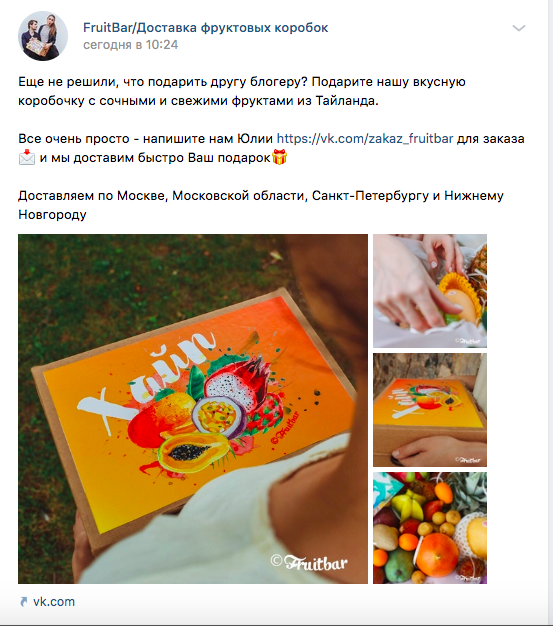This screenshot has height=626, width=553.
Task: Click the ©Fruitbar watermark on the mango thumbnail
Action: 468,341
